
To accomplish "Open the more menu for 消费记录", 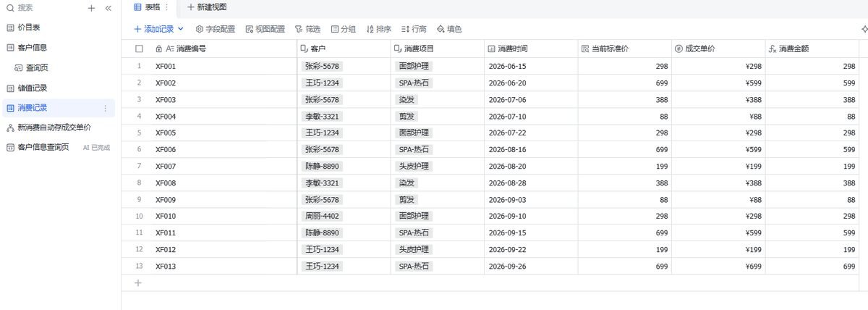I will coord(106,108).
